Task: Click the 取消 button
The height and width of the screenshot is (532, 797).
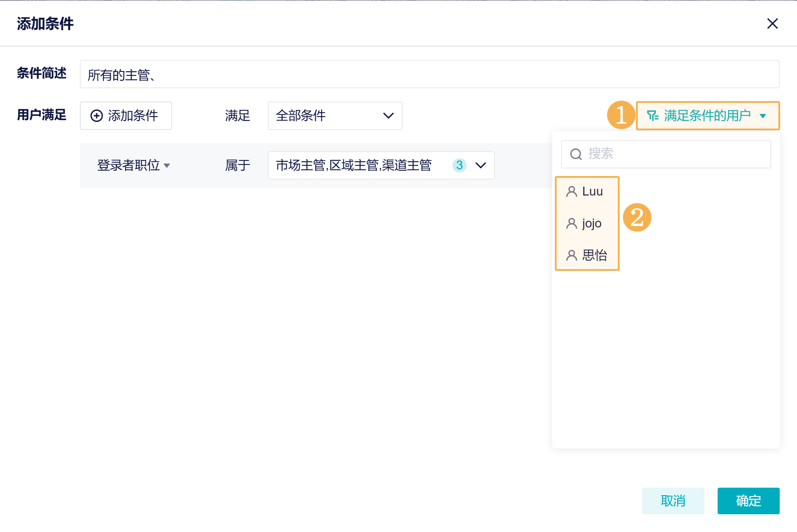Action: (x=673, y=501)
